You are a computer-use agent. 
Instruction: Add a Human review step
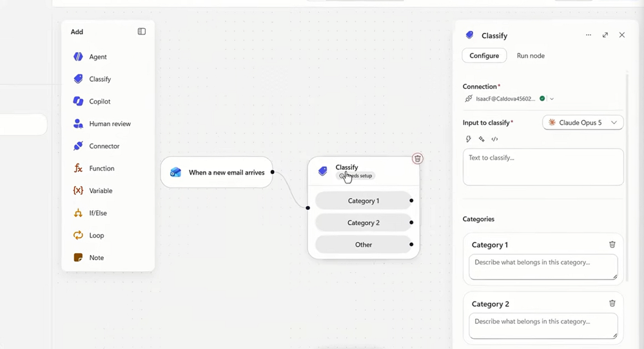click(x=108, y=124)
